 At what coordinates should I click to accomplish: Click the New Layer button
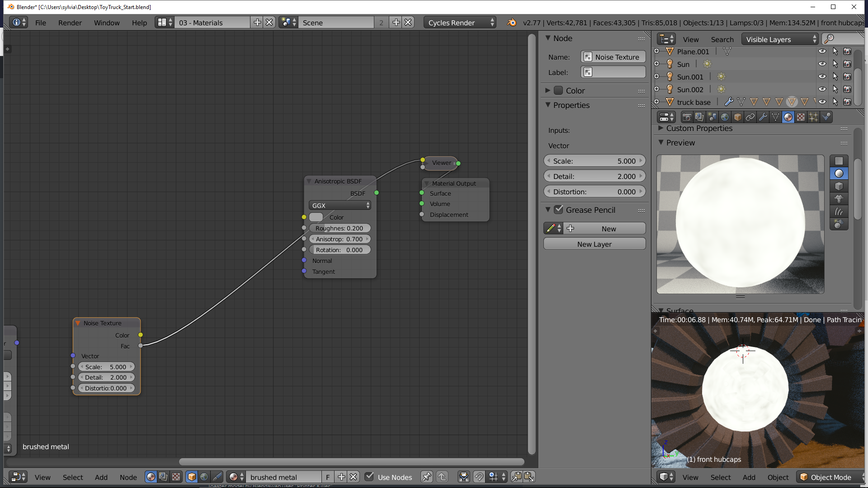coord(594,244)
